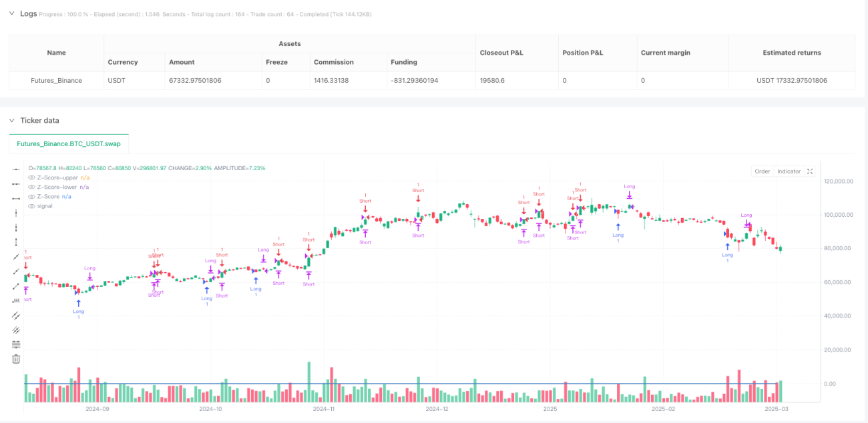Image resolution: width=868 pixels, height=423 pixels.
Task: Open the fullscreen chart icon
Action: pyautogui.click(x=810, y=171)
